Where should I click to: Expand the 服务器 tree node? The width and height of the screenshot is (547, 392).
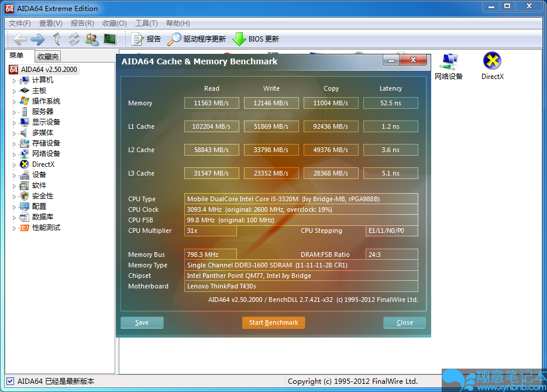14,112
